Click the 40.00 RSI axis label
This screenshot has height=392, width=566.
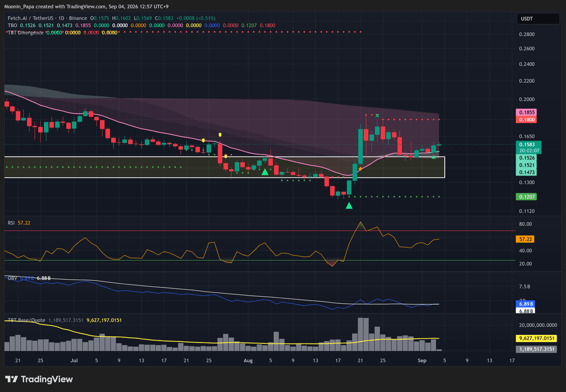click(x=525, y=250)
